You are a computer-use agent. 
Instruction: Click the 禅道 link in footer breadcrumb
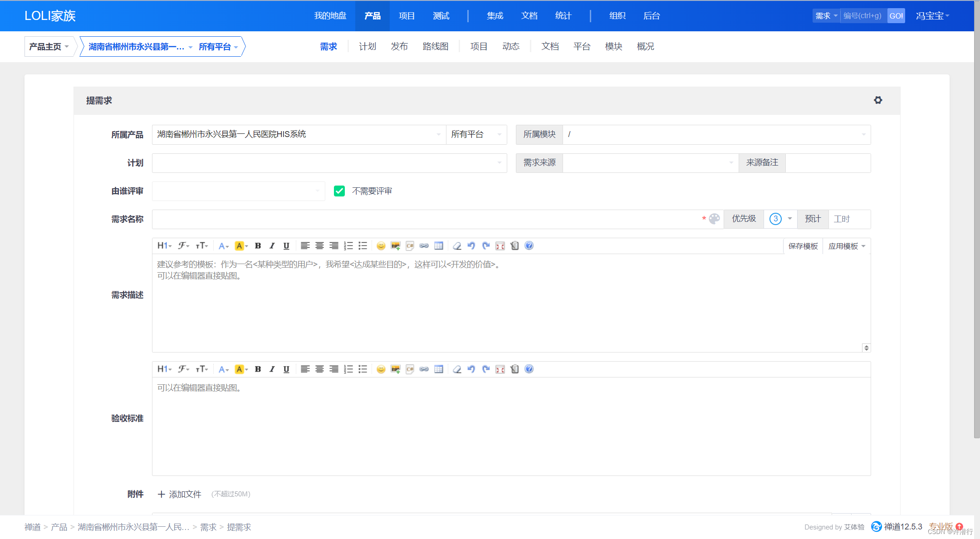[x=33, y=527]
